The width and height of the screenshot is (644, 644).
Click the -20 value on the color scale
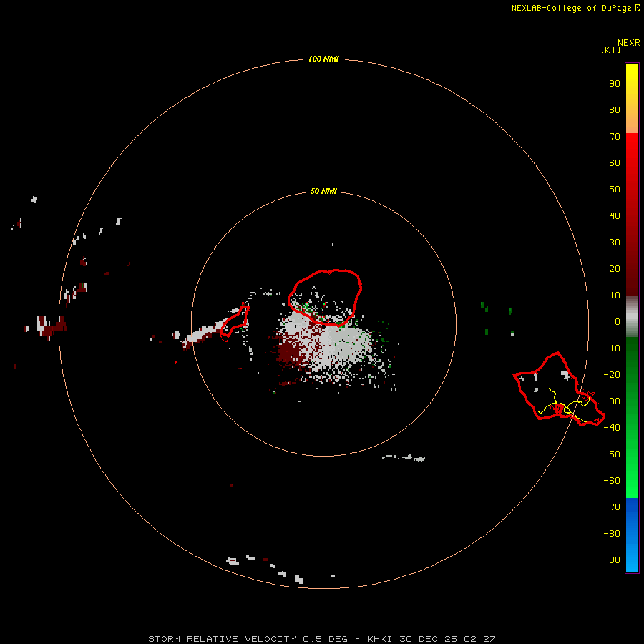tap(612, 374)
